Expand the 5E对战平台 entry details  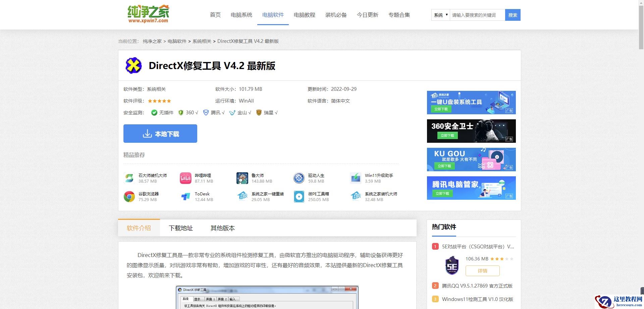482,271
